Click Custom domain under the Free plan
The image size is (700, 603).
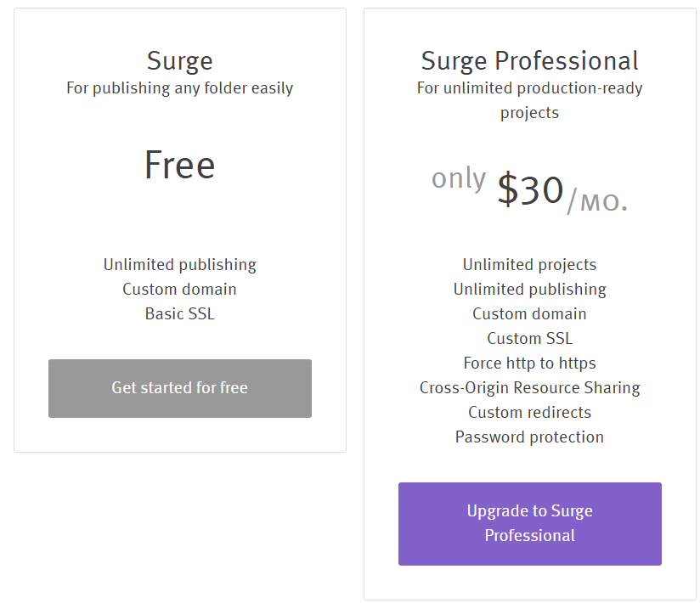[x=179, y=290]
